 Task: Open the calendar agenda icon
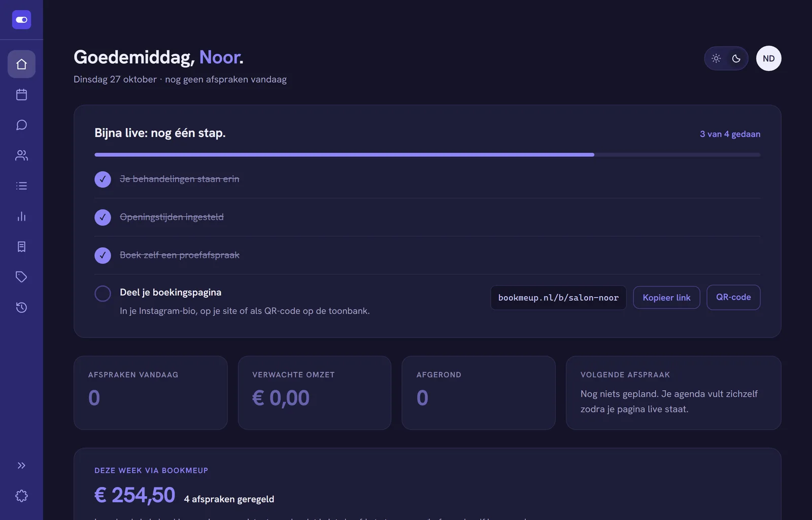pyautogui.click(x=21, y=94)
